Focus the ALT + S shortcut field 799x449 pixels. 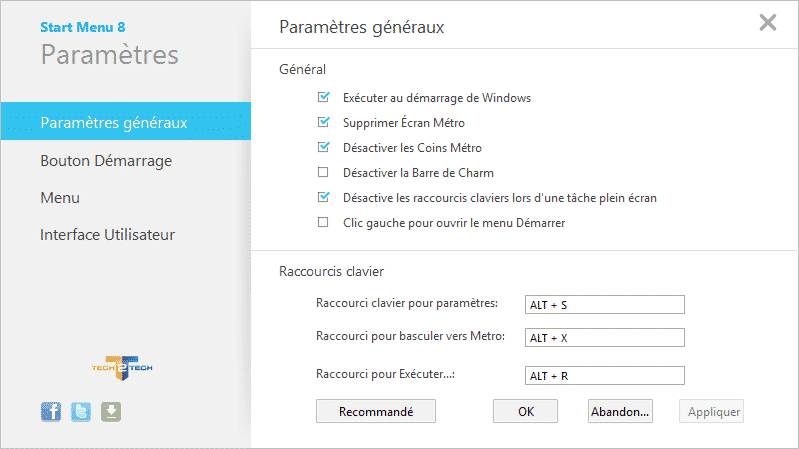click(x=605, y=305)
